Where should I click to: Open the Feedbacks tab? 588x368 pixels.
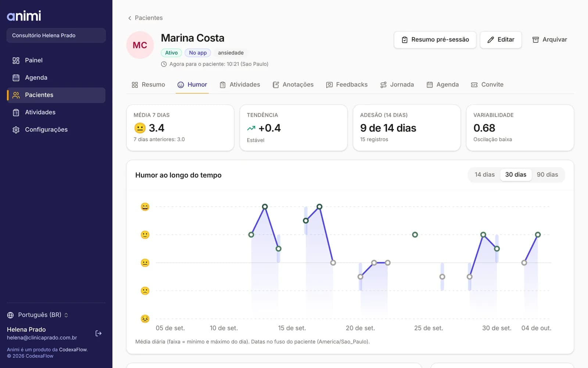coord(347,85)
